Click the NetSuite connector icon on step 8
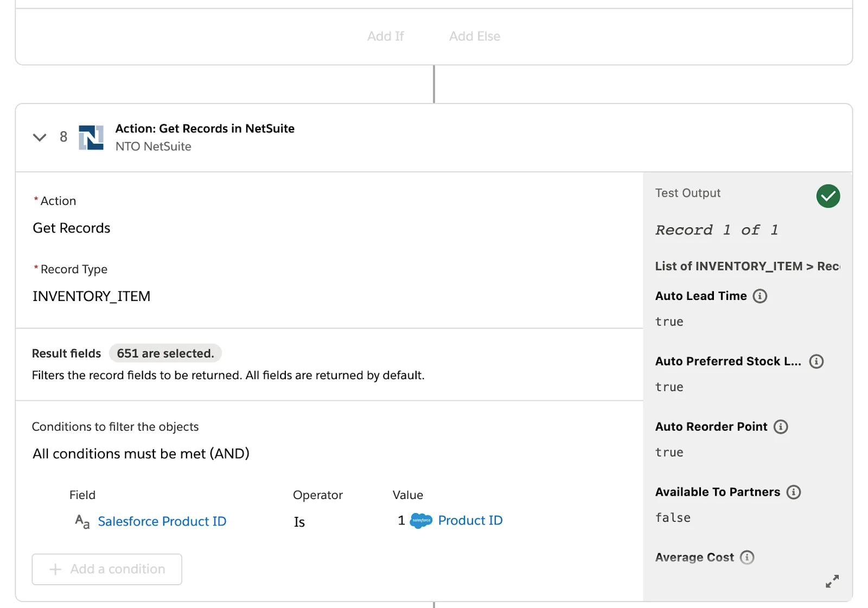This screenshot has width=868, height=608. (92, 137)
